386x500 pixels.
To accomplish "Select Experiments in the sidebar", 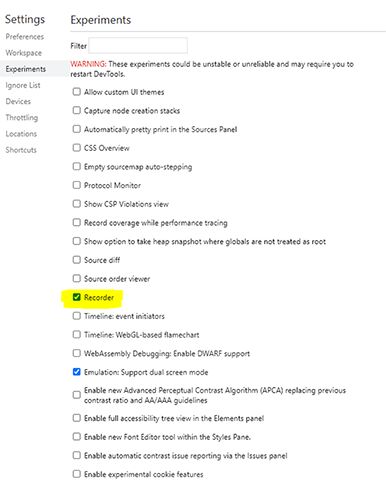I will tap(26, 69).
